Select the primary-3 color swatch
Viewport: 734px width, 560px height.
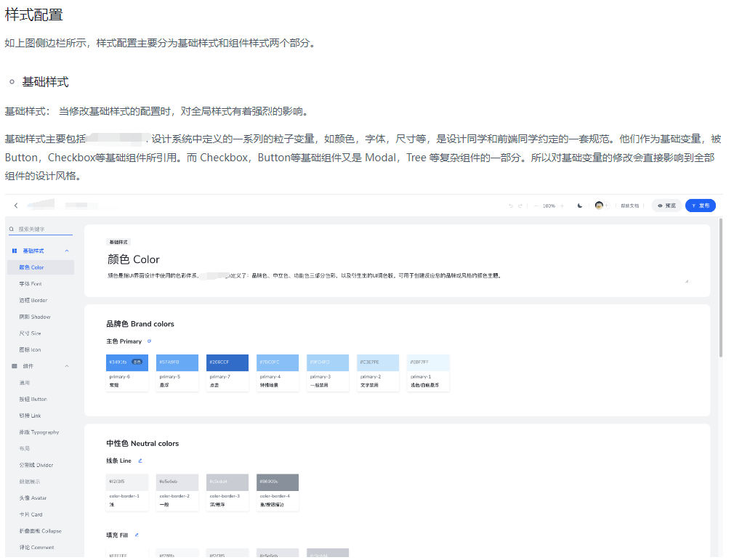tap(328, 373)
